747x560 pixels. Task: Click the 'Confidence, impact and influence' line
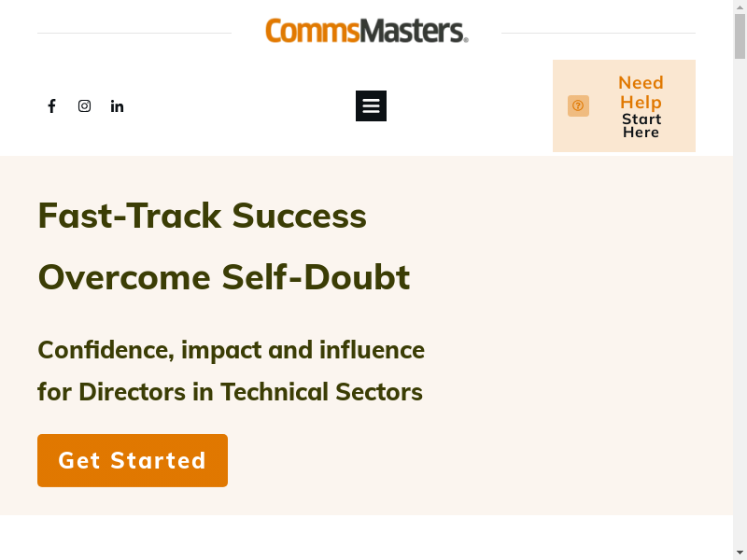[x=231, y=350]
